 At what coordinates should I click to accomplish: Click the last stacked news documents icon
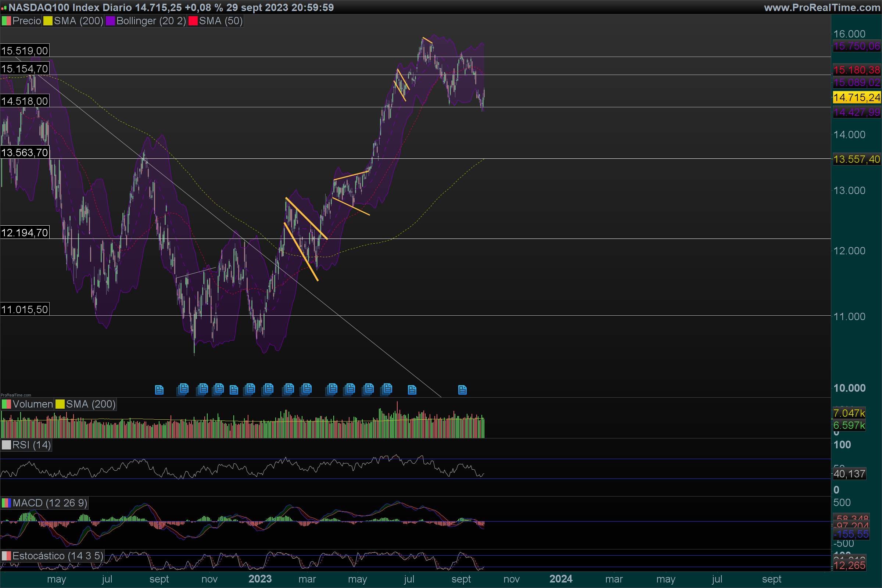pos(386,389)
